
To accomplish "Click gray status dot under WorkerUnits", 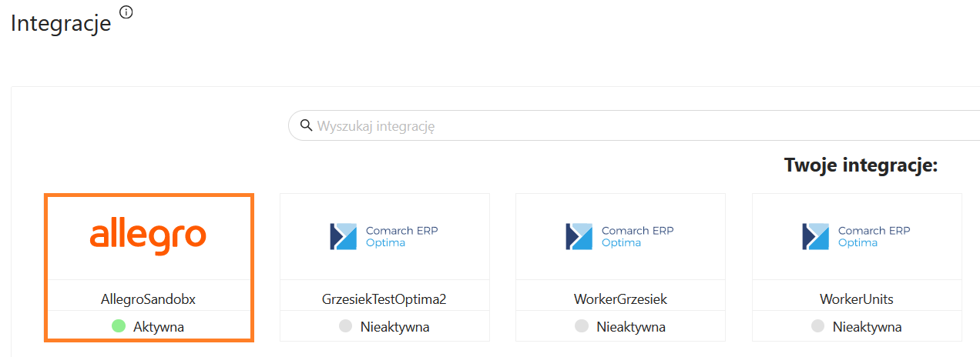I will point(817,326).
